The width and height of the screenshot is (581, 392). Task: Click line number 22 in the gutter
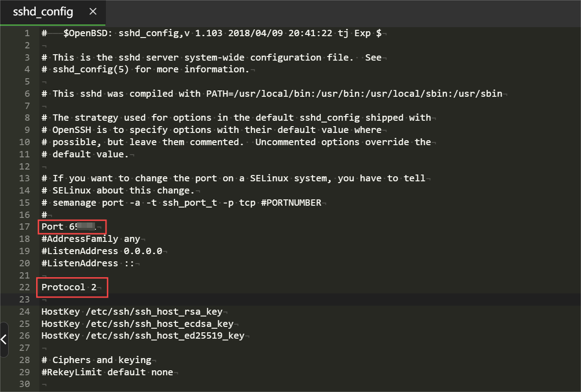[24, 287]
